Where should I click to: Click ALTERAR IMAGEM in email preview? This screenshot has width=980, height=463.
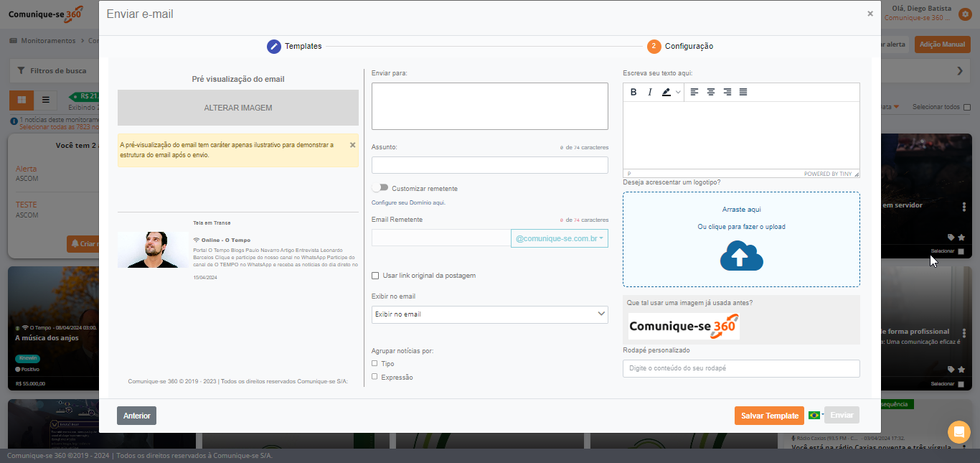coord(238,108)
